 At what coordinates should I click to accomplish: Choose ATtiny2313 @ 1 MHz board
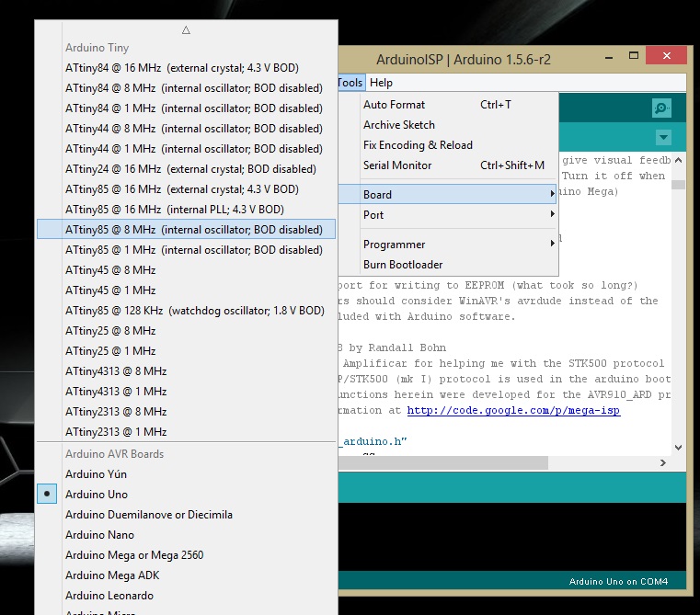click(186, 431)
